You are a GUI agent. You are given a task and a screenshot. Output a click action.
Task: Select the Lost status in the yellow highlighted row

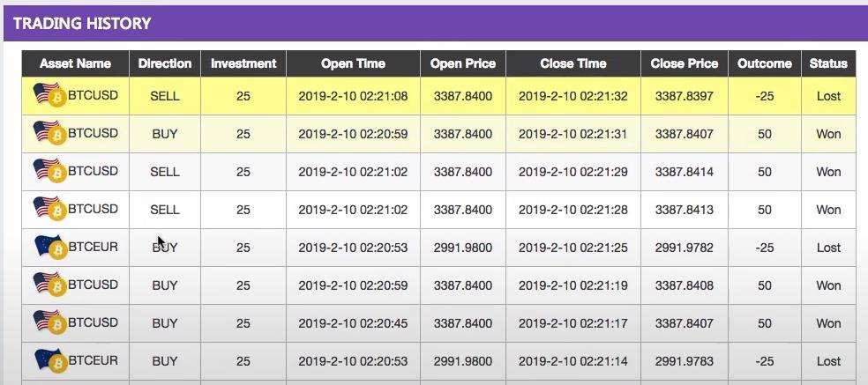(x=828, y=96)
